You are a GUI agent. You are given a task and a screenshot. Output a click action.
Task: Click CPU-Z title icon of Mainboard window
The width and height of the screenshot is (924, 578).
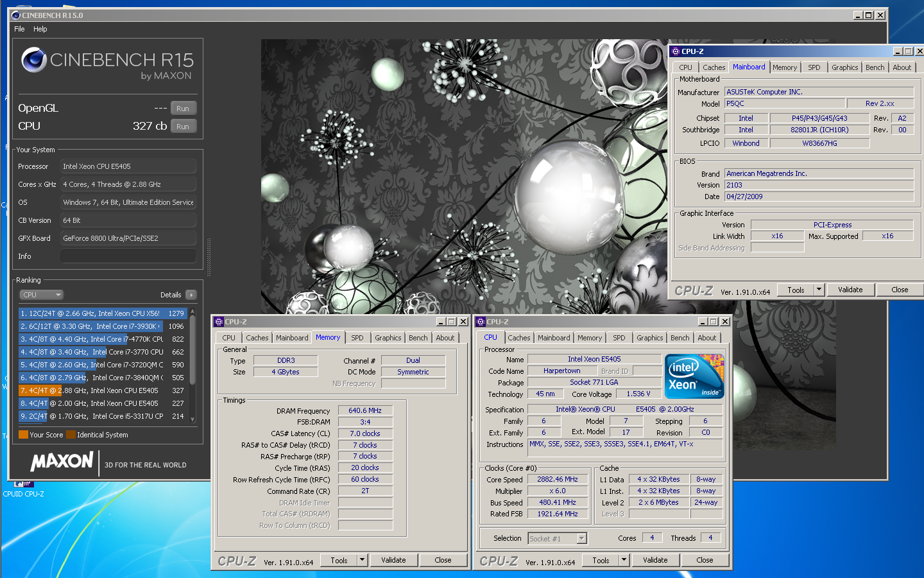coord(675,51)
